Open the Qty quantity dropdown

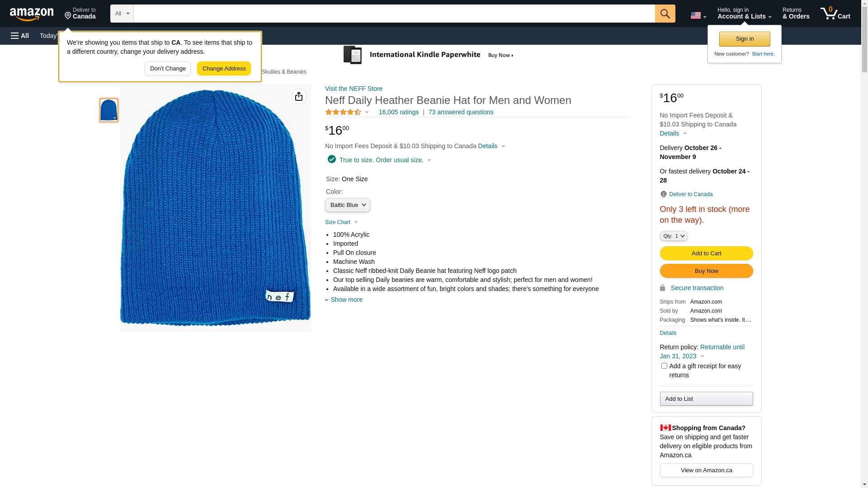[673, 236]
